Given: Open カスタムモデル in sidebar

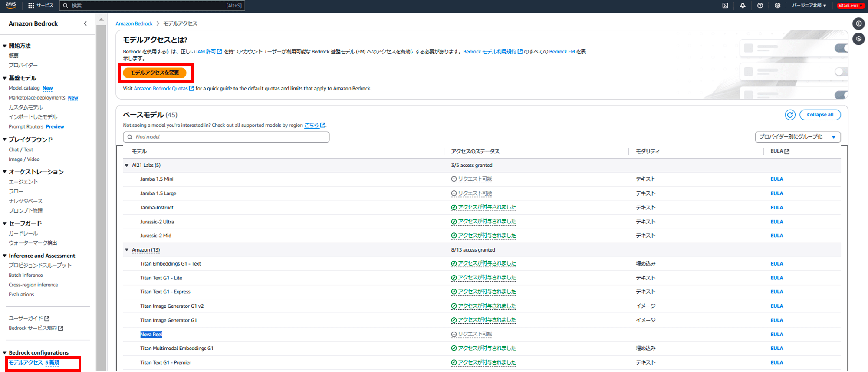Looking at the screenshot, I should 26,107.
